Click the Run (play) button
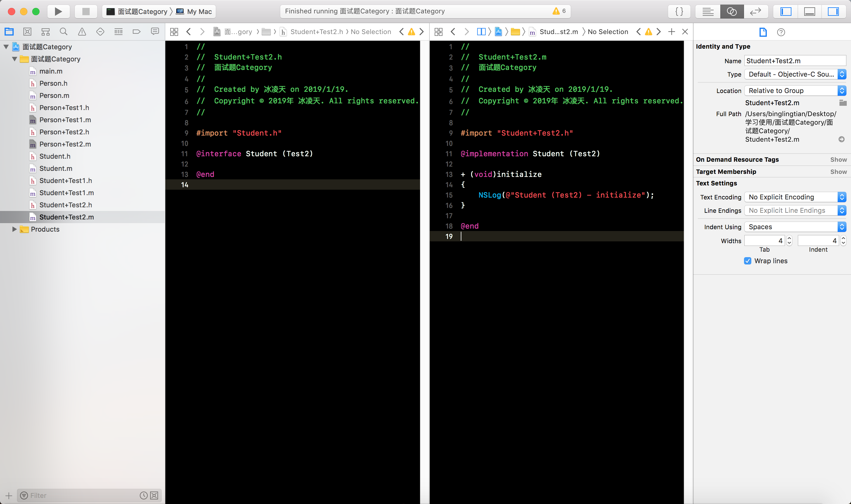851x504 pixels. click(x=58, y=12)
